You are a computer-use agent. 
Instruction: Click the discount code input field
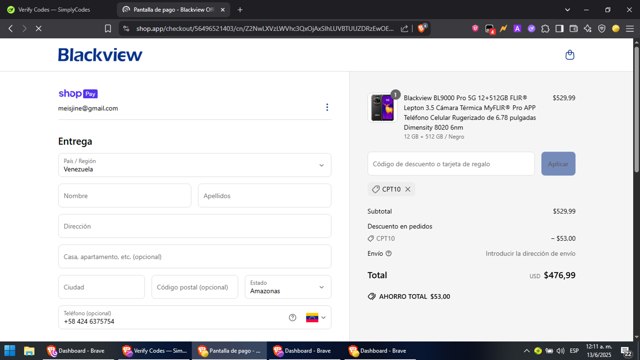[x=451, y=164]
